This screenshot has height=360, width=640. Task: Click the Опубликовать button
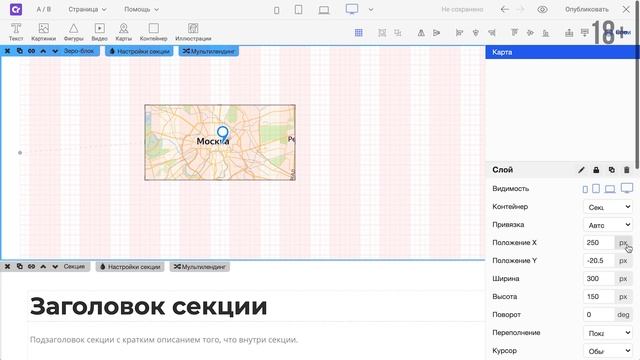[x=587, y=9]
